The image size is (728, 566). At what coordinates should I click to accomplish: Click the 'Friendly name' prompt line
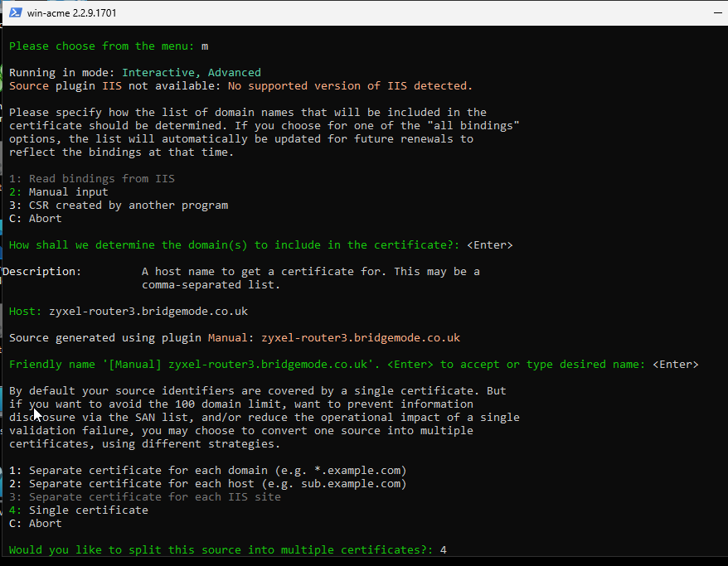(354, 365)
